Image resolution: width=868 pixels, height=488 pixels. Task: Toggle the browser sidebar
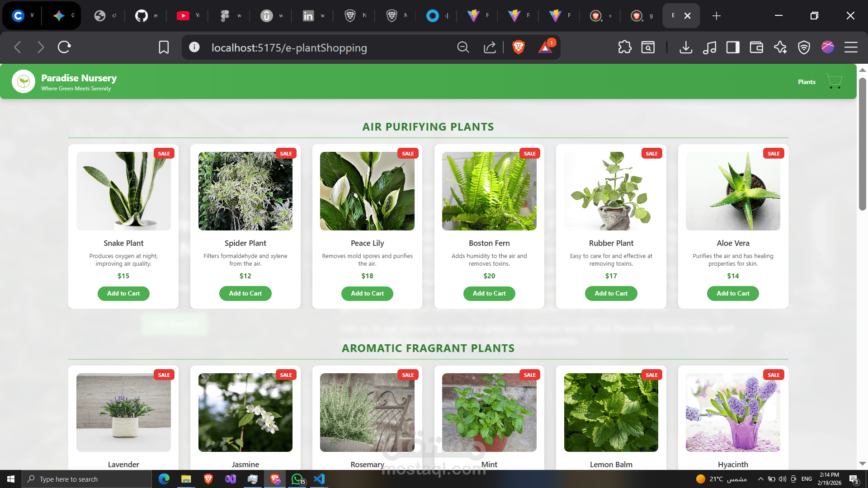733,47
